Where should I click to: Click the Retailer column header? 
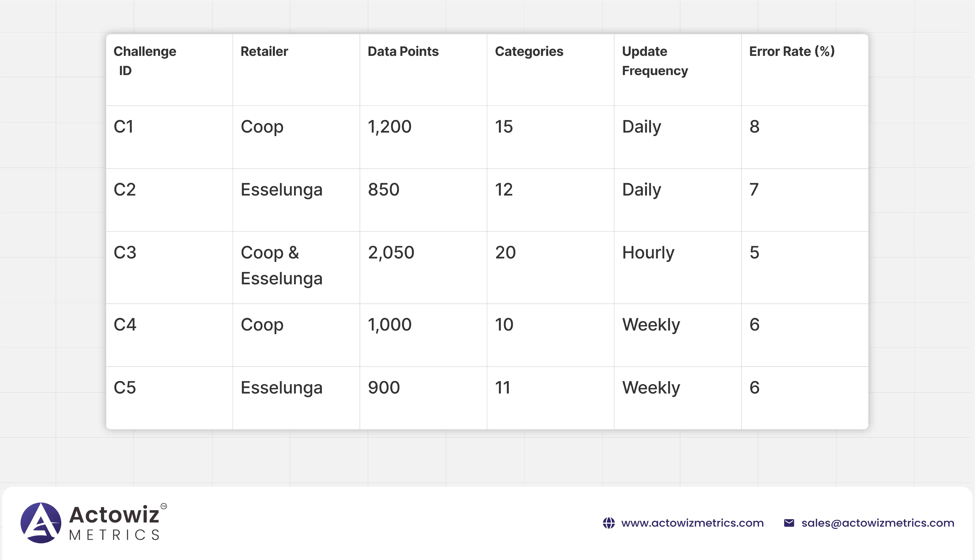click(x=264, y=52)
